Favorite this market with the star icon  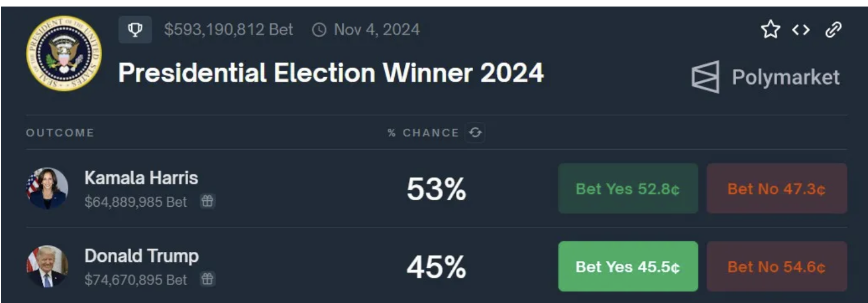(770, 30)
